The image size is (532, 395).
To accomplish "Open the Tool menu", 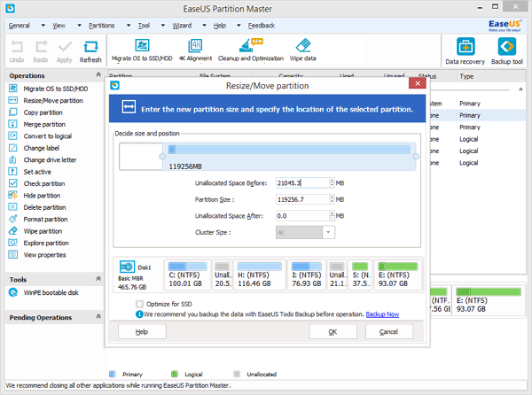I will pyautogui.click(x=144, y=26).
